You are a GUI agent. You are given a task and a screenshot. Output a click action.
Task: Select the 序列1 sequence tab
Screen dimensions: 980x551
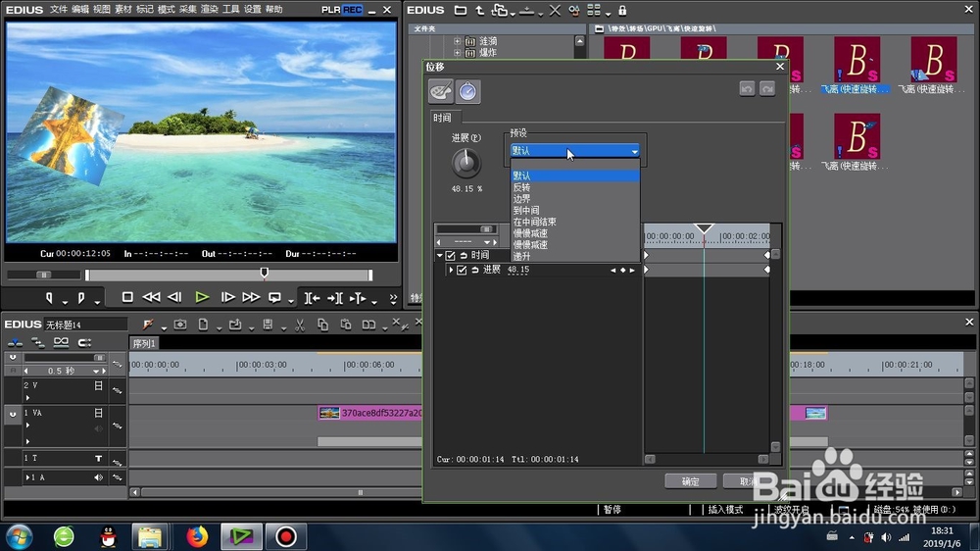(x=144, y=343)
